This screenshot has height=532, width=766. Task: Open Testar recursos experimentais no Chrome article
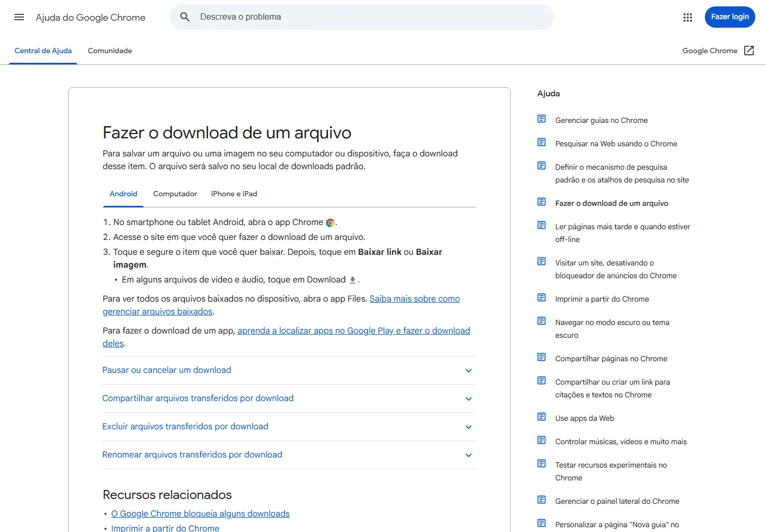pos(611,471)
